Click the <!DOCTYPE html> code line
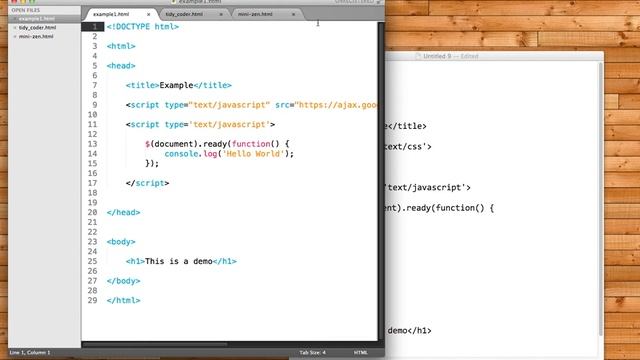 tap(143, 27)
